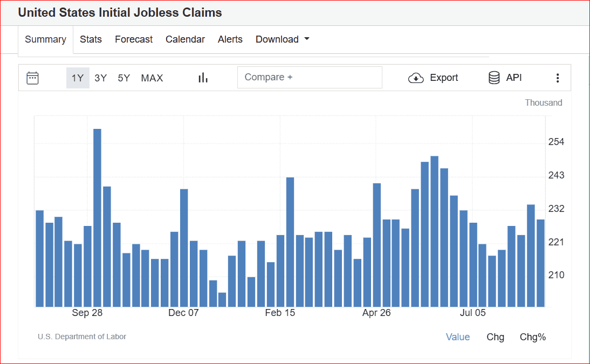Switch chart to Chg% view
The height and width of the screenshot is (364, 590).
pos(532,337)
